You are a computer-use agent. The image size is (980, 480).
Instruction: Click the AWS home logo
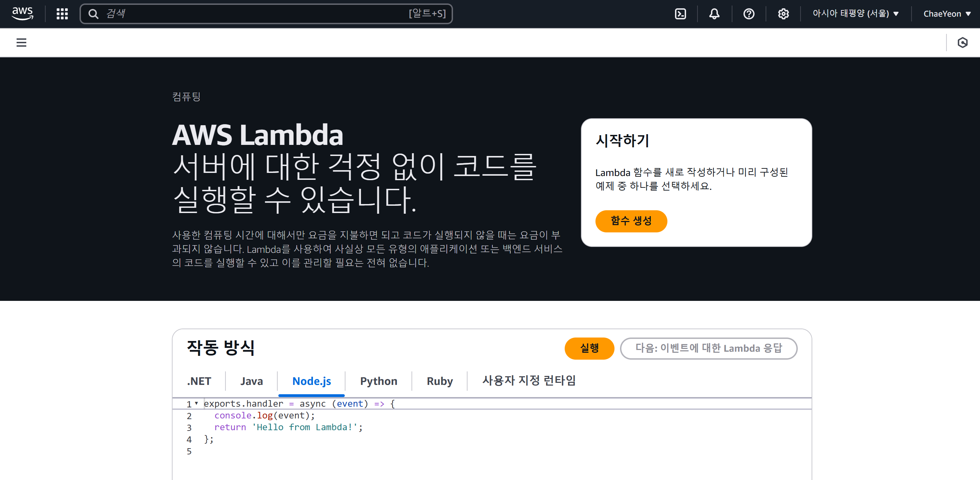click(x=22, y=13)
